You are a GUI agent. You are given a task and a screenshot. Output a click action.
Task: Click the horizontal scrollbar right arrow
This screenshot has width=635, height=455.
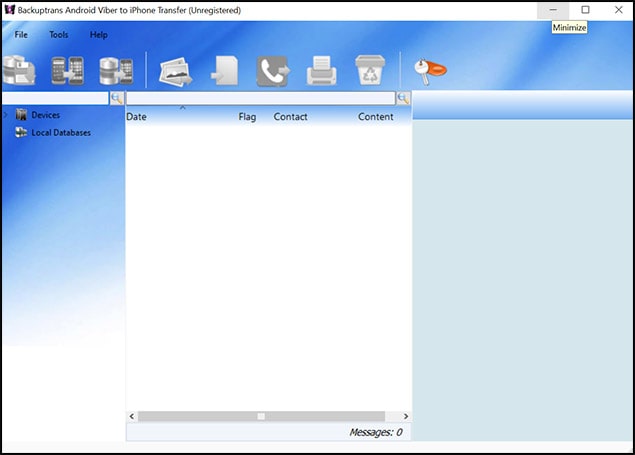405,416
